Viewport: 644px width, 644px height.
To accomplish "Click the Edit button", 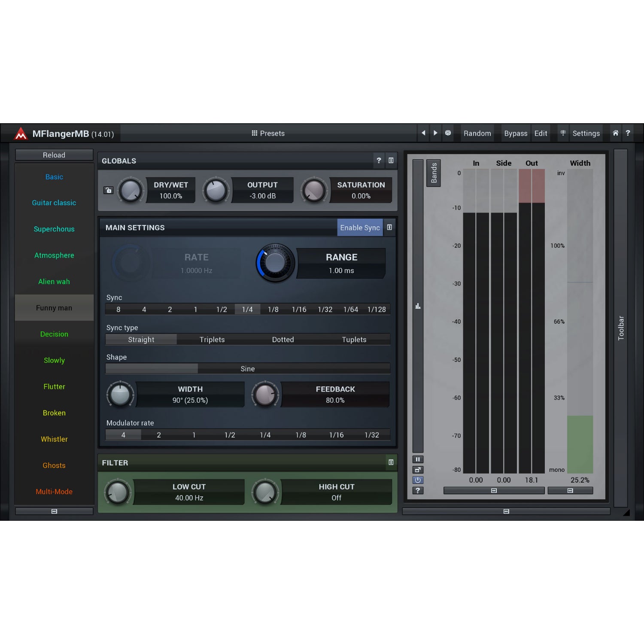I will (541, 133).
